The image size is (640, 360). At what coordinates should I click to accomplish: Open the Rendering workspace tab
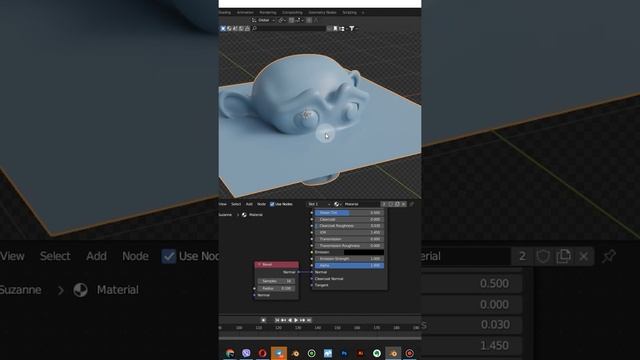[268, 13]
